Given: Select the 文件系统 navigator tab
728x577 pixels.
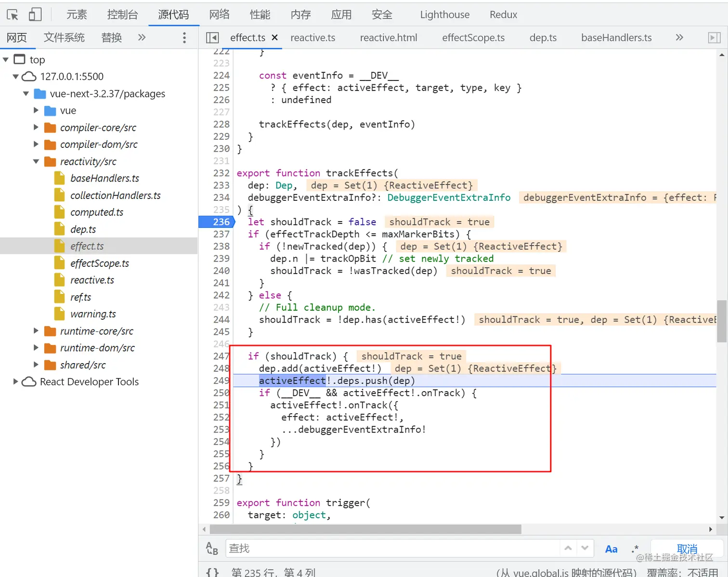Looking at the screenshot, I should point(64,38).
